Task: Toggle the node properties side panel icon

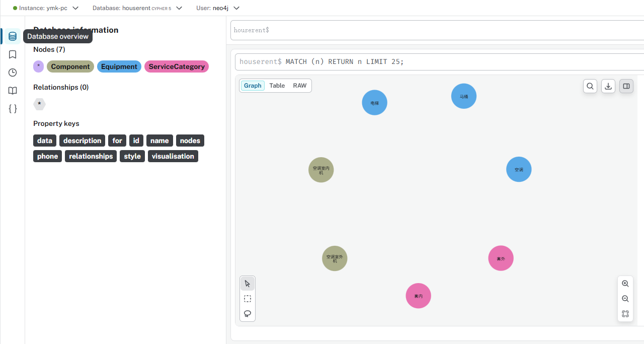Action: pyautogui.click(x=626, y=86)
